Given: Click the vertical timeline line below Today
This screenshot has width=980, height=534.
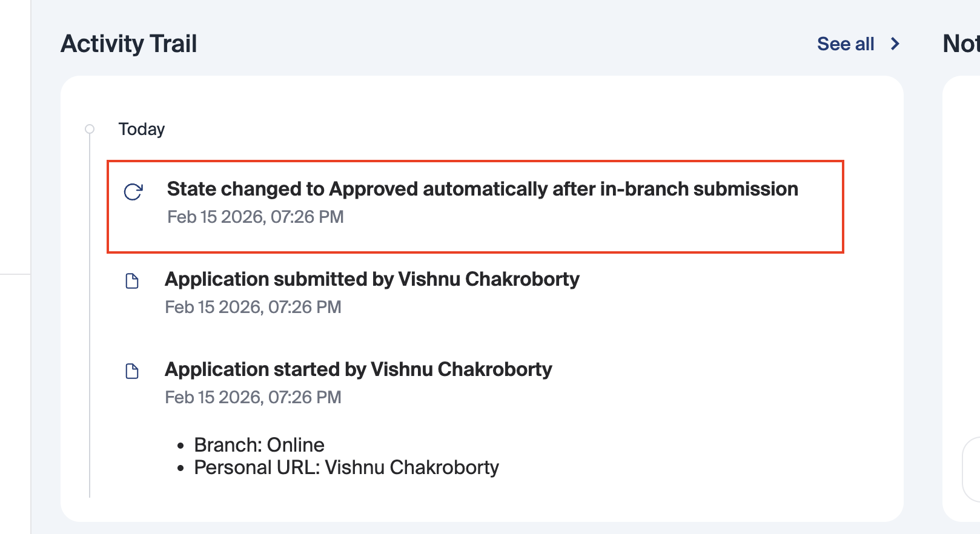Looking at the screenshot, I should 90,315.
